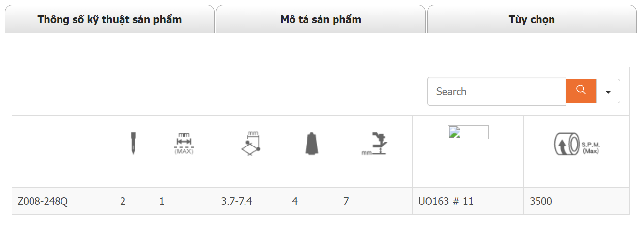The width and height of the screenshot is (644, 233).
Task: Click the thread count value 4 cell
Action: (311, 201)
